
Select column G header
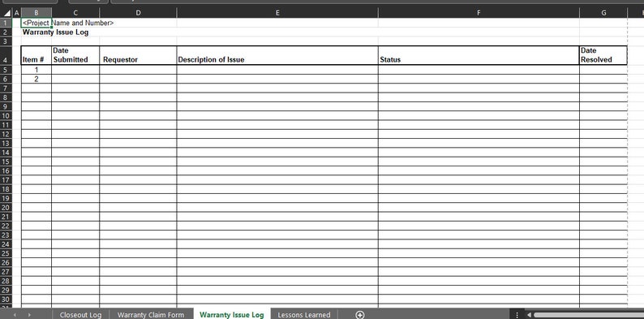point(603,13)
